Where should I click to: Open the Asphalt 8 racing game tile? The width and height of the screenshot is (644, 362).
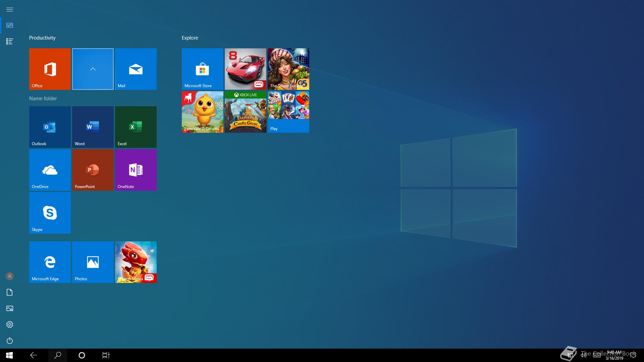[246, 69]
